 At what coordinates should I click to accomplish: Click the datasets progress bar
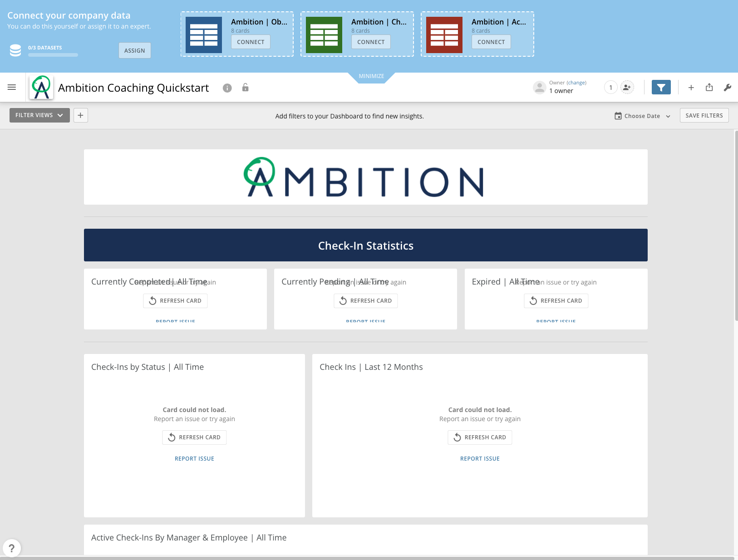[x=53, y=55]
